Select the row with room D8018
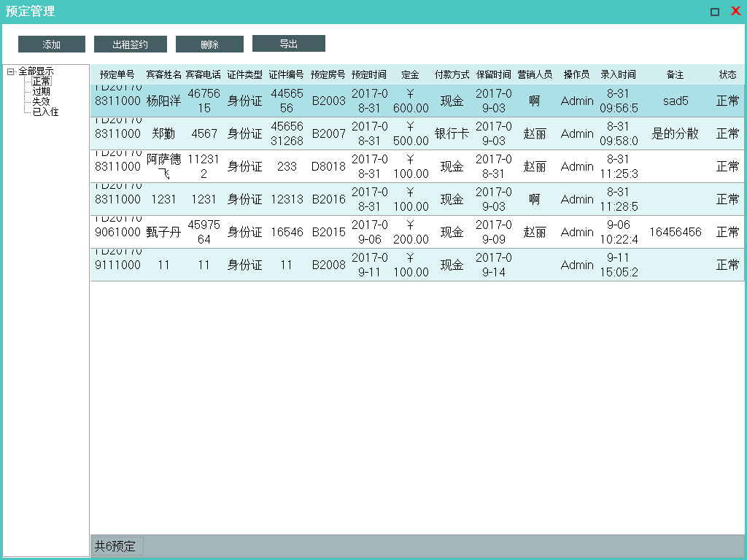 pos(328,167)
